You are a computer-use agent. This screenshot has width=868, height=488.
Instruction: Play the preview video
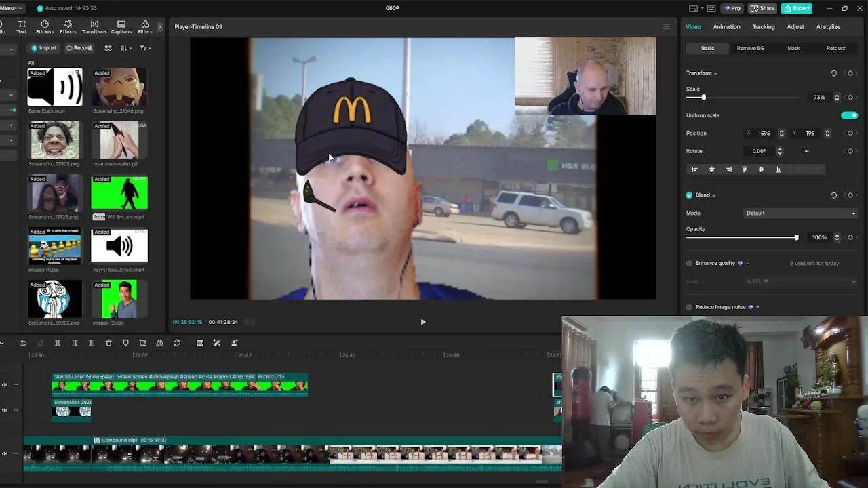(x=423, y=323)
